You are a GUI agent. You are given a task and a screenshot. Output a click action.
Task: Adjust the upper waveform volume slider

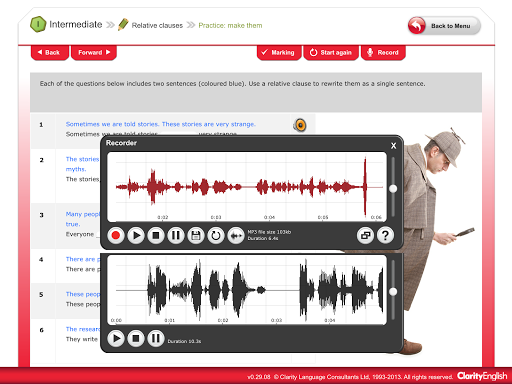(x=393, y=189)
